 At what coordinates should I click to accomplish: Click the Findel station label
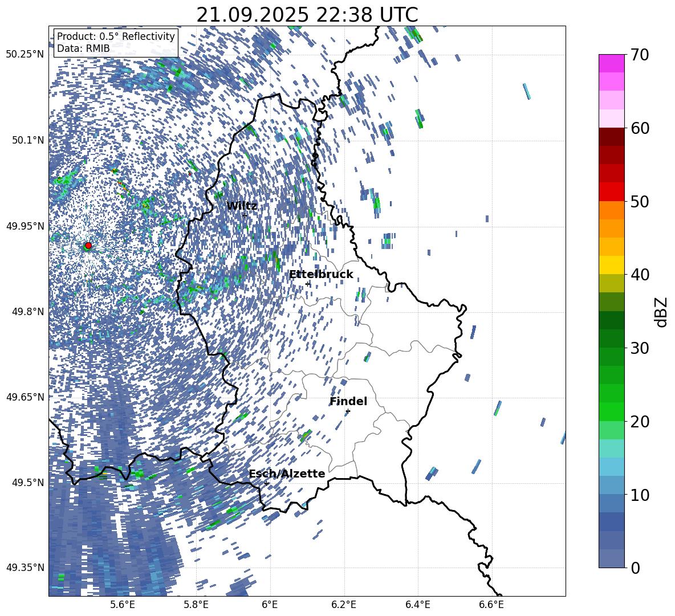(348, 401)
